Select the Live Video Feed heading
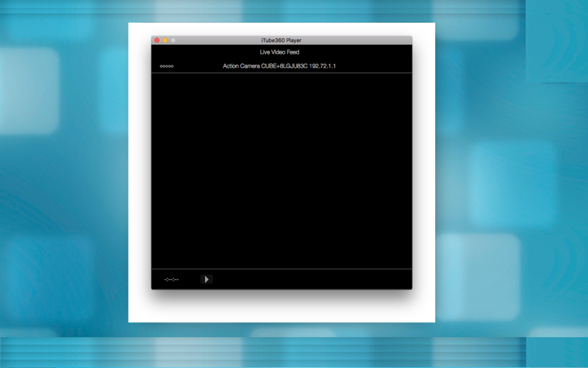 tap(279, 52)
